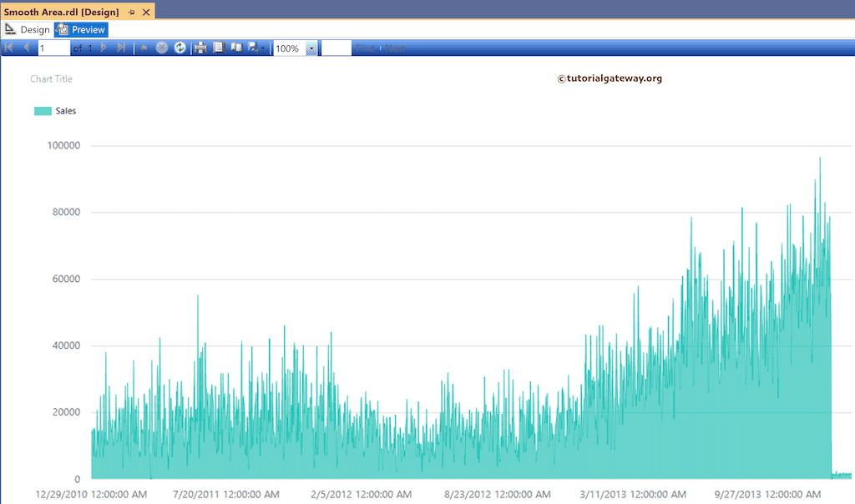Unpin the Smooth Area.rdl document tab
The height and width of the screenshot is (504, 855).
point(131,12)
